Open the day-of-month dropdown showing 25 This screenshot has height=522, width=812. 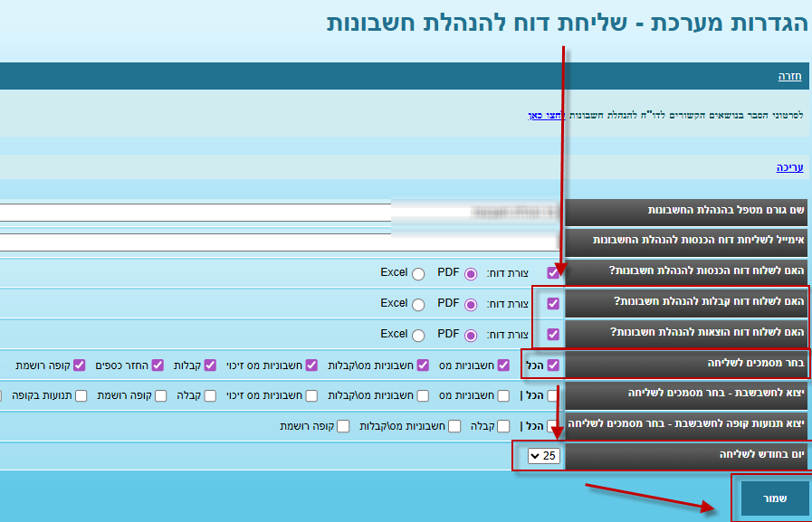(x=543, y=456)
